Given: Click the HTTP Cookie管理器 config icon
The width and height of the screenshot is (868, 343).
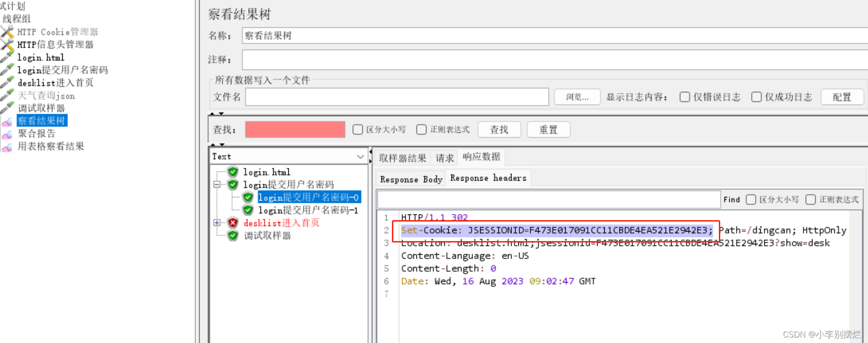Looking at the screenshot, I should click(7, 32).
